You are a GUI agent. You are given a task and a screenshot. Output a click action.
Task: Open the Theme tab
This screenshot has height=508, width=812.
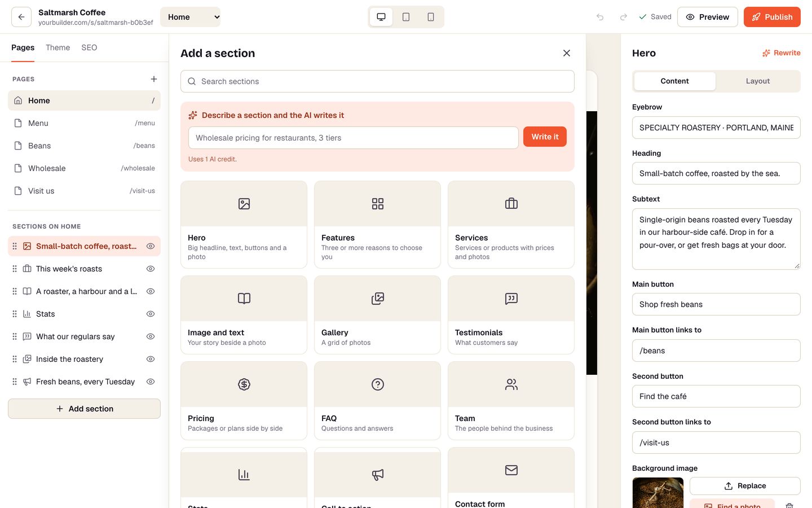click(x=58, y=47)
